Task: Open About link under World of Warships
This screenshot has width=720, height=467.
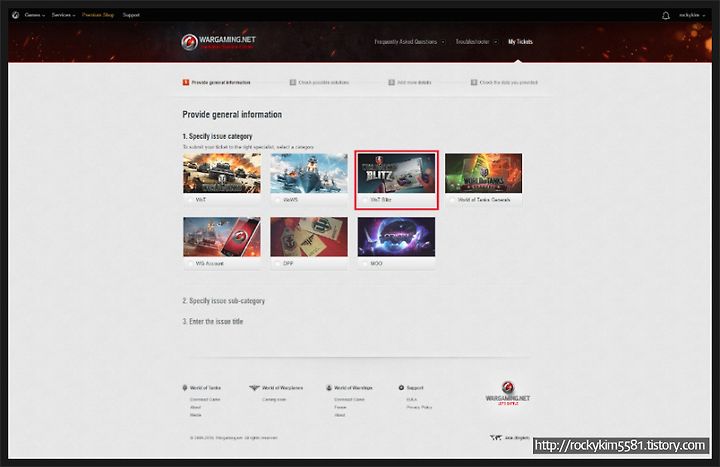Action: [339, 415]
